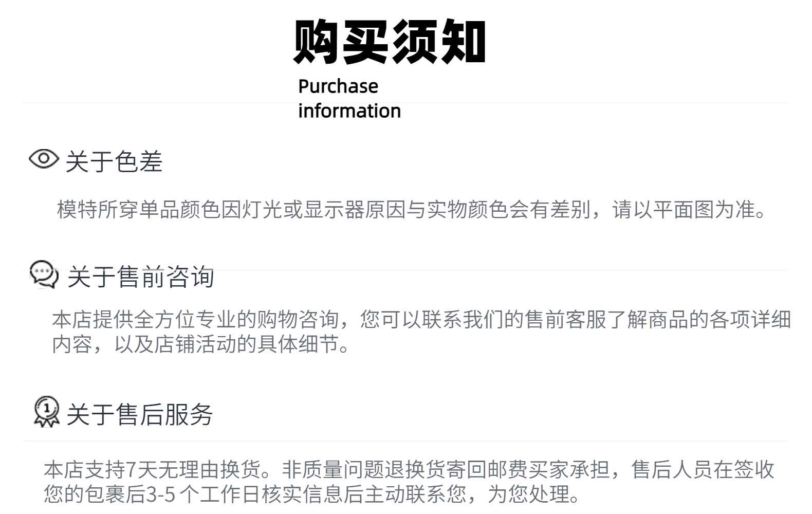Click the closing words 为您处理
This screenshot has height=514, width=812.
[528, 494]
